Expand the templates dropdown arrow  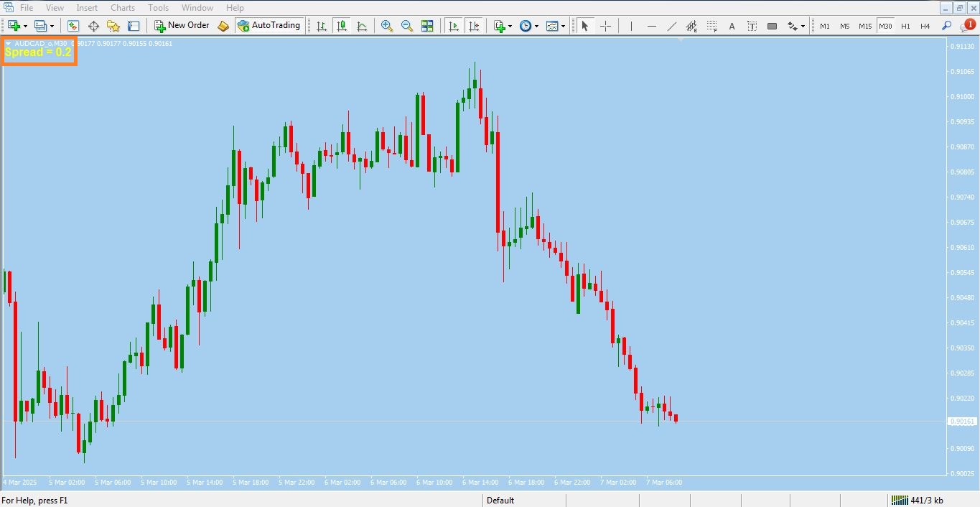(x=563, y=26)
